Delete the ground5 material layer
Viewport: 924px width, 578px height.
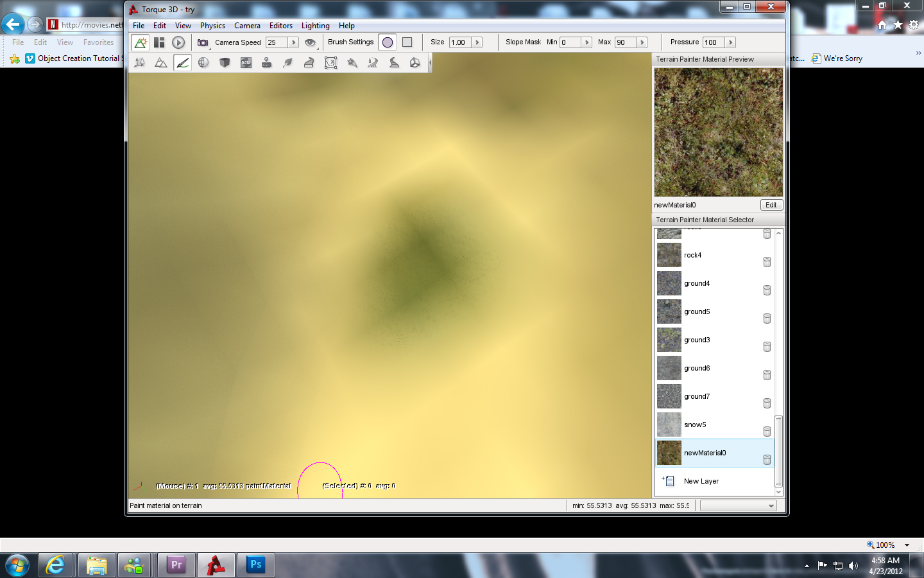tap(767, 318)
